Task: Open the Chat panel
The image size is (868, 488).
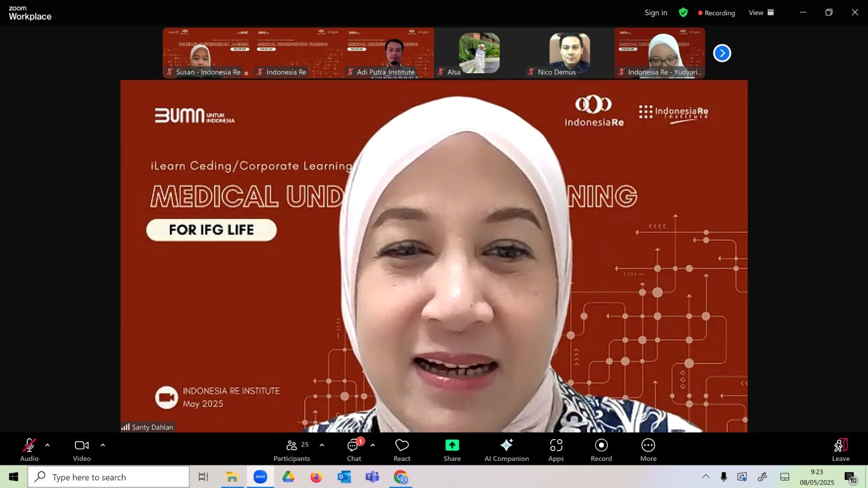Action: 354,450
